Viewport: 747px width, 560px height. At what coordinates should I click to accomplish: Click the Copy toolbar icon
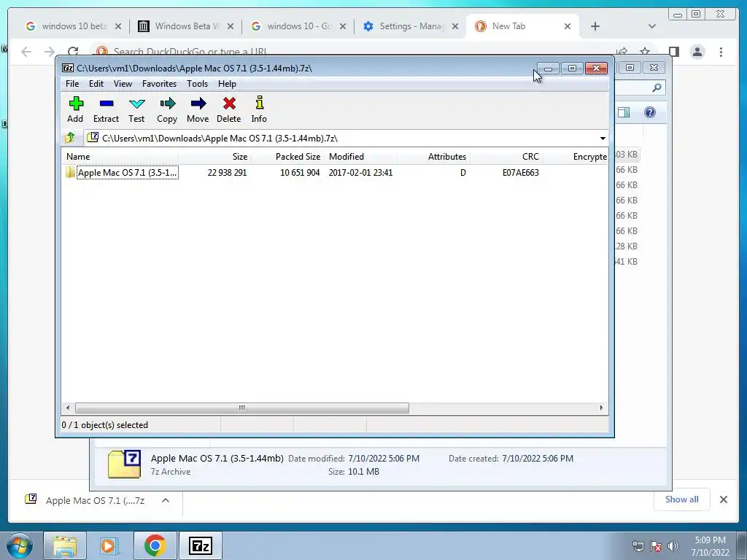[167, 109]
